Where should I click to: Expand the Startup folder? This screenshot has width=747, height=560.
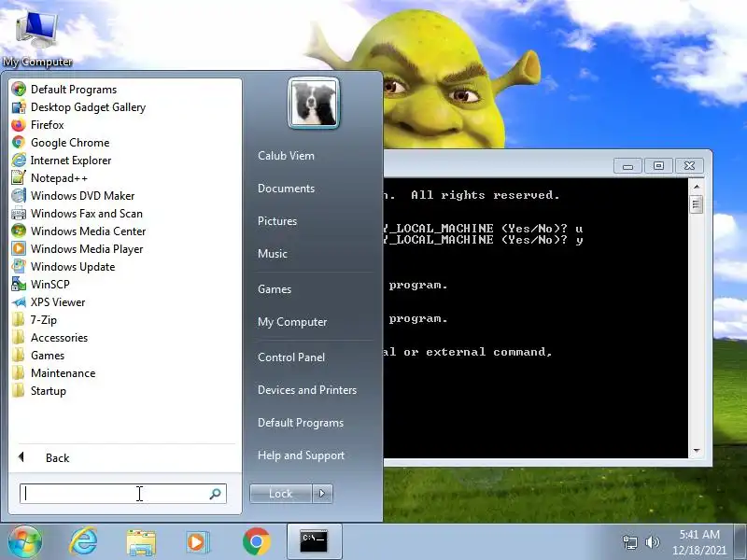pyautogui.click(x=38, y=391)
